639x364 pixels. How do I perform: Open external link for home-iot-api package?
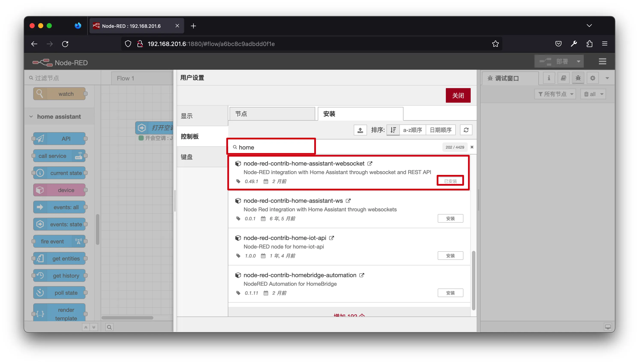click(331, 238)
